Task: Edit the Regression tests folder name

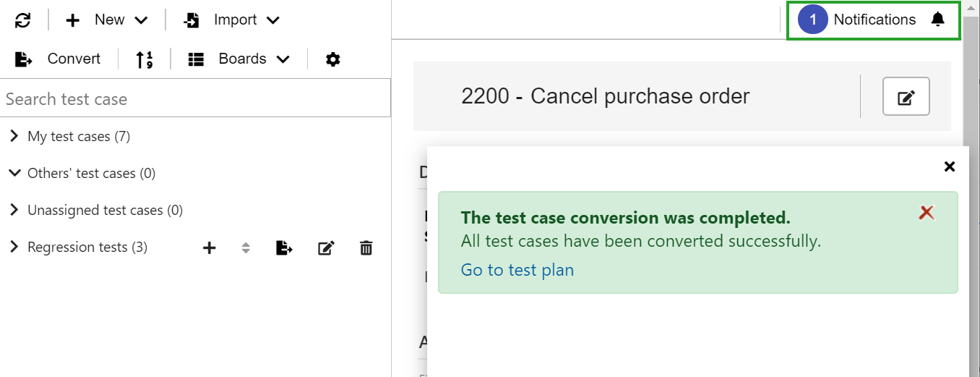Action: 326,248
